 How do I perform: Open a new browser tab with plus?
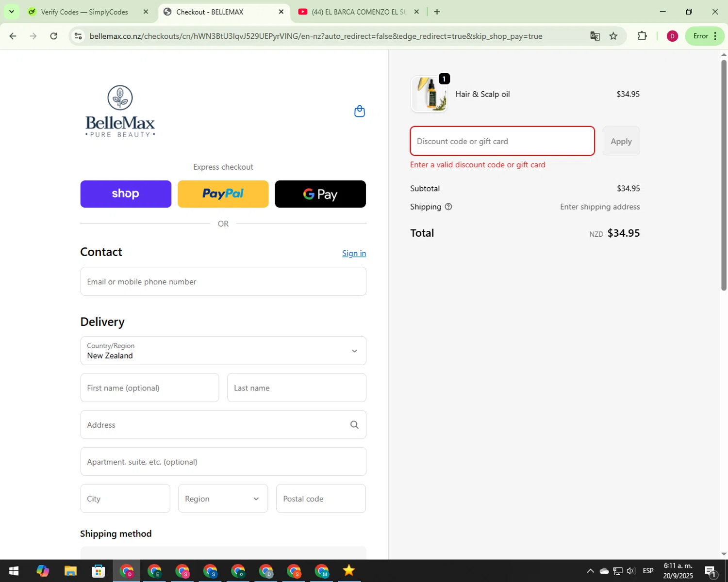point(437,12)
